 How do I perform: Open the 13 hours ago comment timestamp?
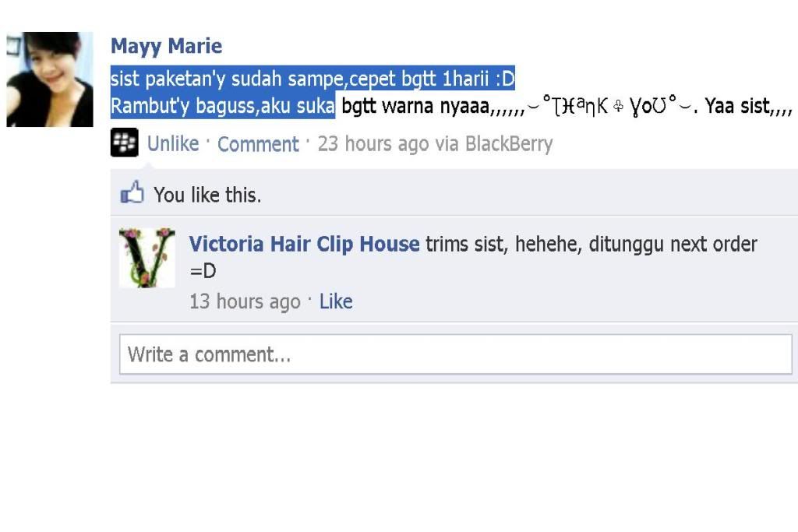click(x=245, y=301)
